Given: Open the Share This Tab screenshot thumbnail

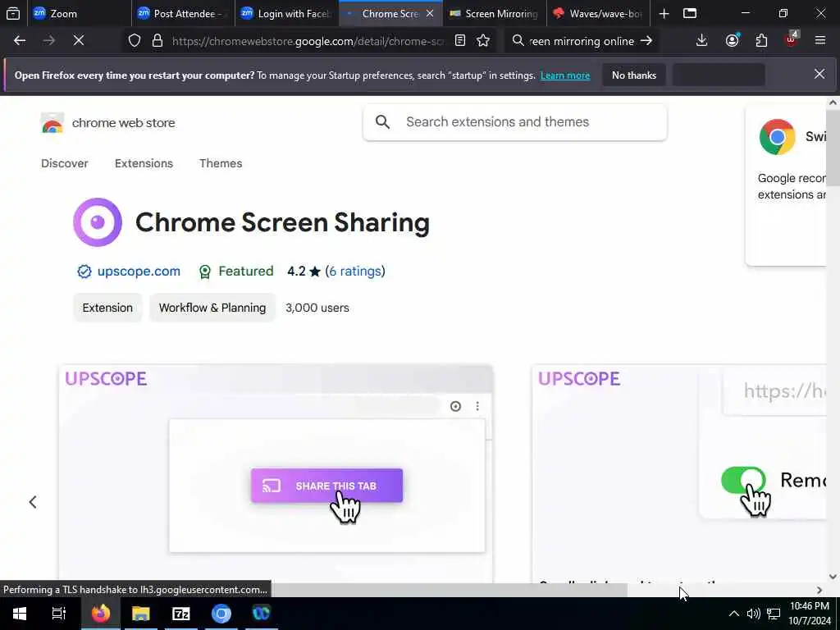Looking at the screenshot, I should coord(276,473).
